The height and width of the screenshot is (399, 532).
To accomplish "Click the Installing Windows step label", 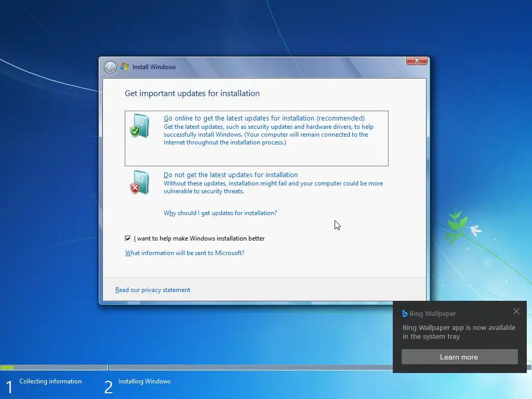I will point(144,381).
